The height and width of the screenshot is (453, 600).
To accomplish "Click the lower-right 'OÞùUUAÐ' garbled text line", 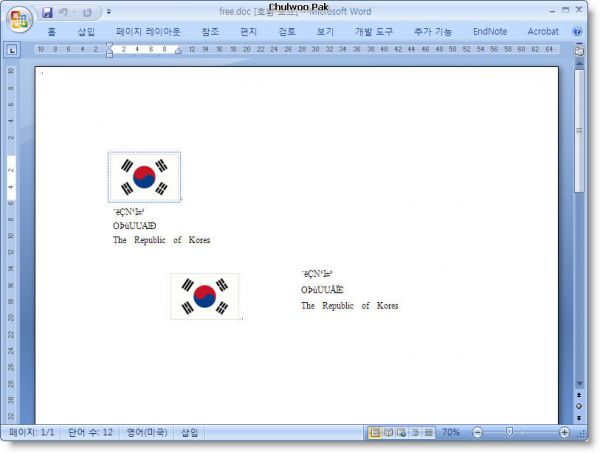I will coord(322,290).
